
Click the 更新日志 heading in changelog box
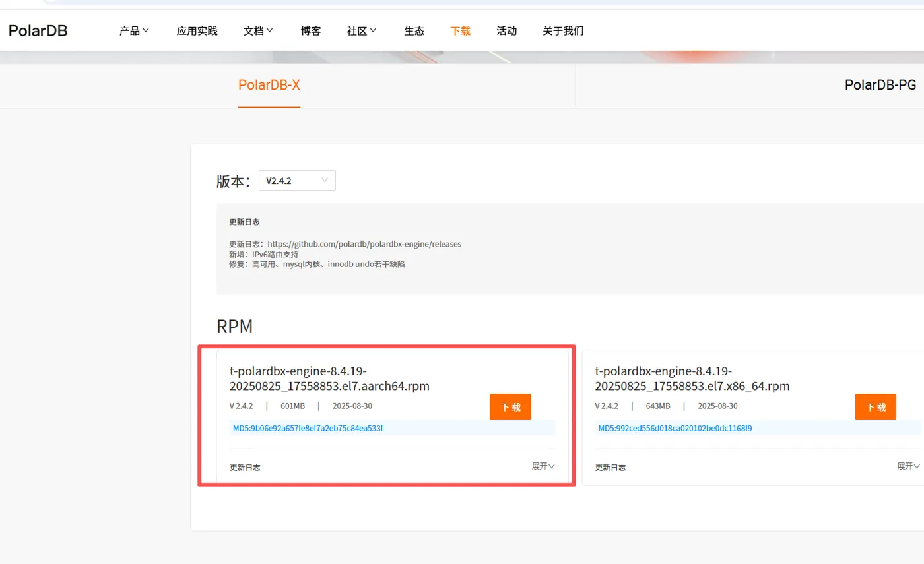coord(244,222)
